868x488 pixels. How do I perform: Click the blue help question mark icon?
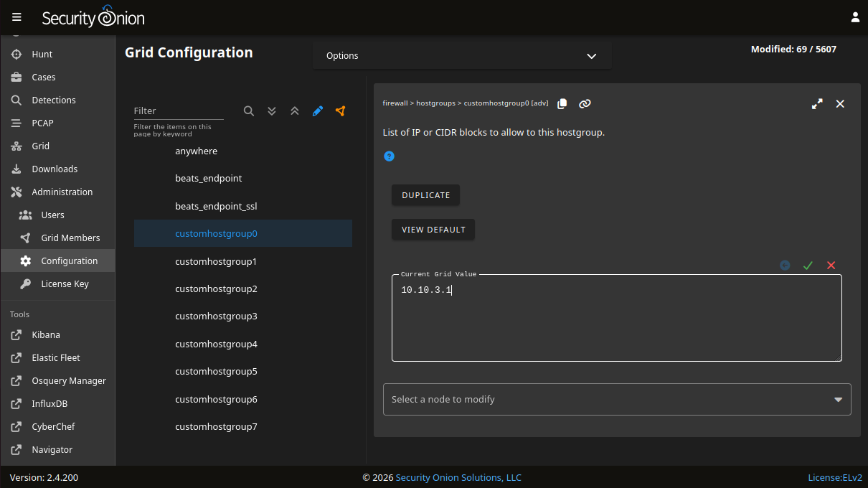point(389,156)
